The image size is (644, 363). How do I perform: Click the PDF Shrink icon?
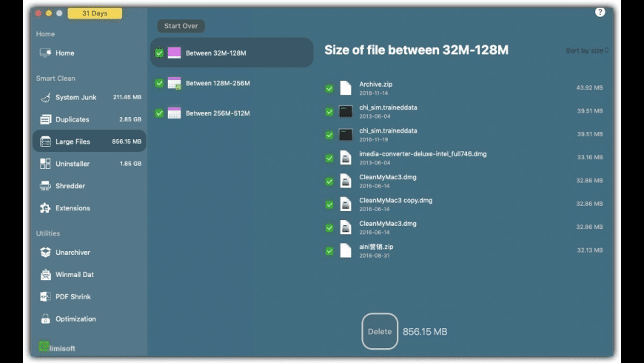pos(45,296)
